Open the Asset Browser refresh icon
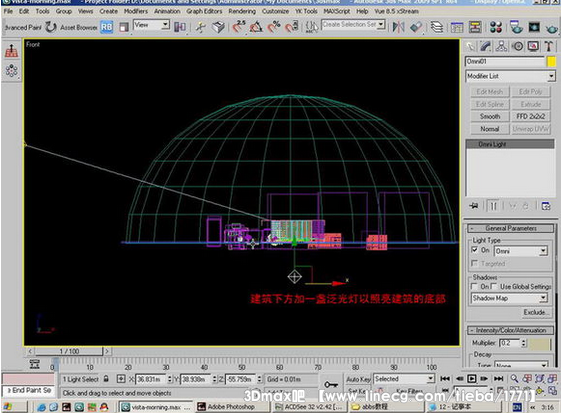The image size is (565, 413). tap(51, 27)
